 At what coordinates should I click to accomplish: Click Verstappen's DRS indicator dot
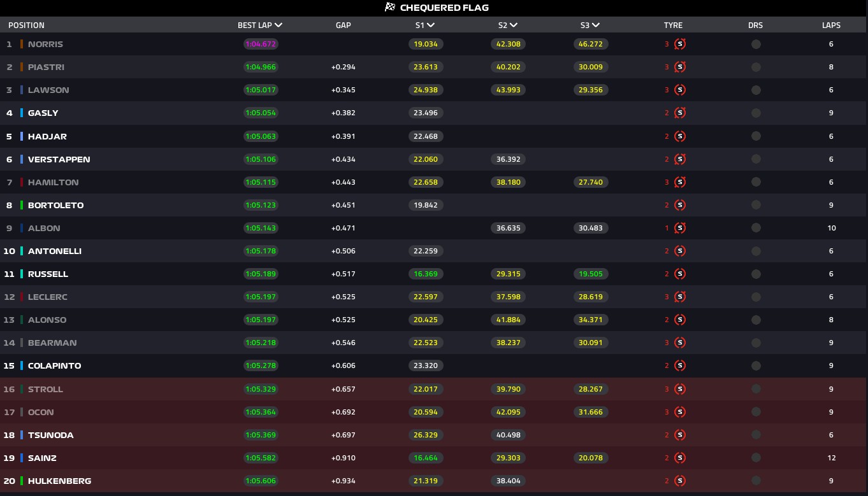point(756,159)
